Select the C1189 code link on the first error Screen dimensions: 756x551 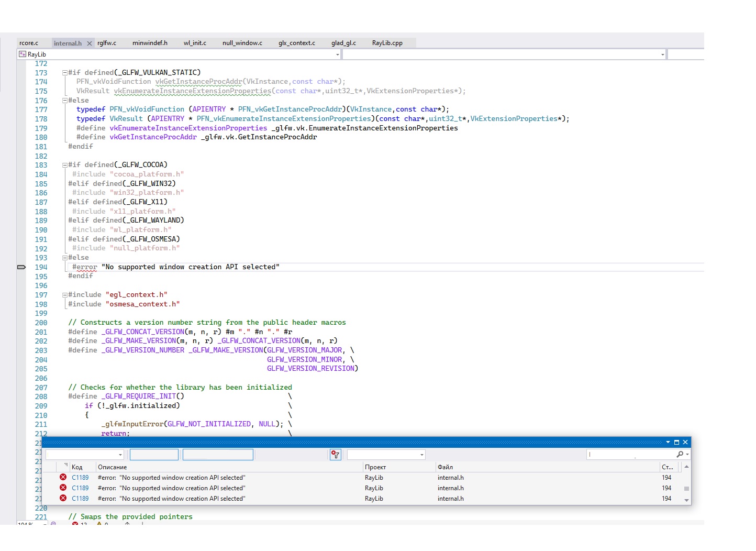tap(80, 477)
